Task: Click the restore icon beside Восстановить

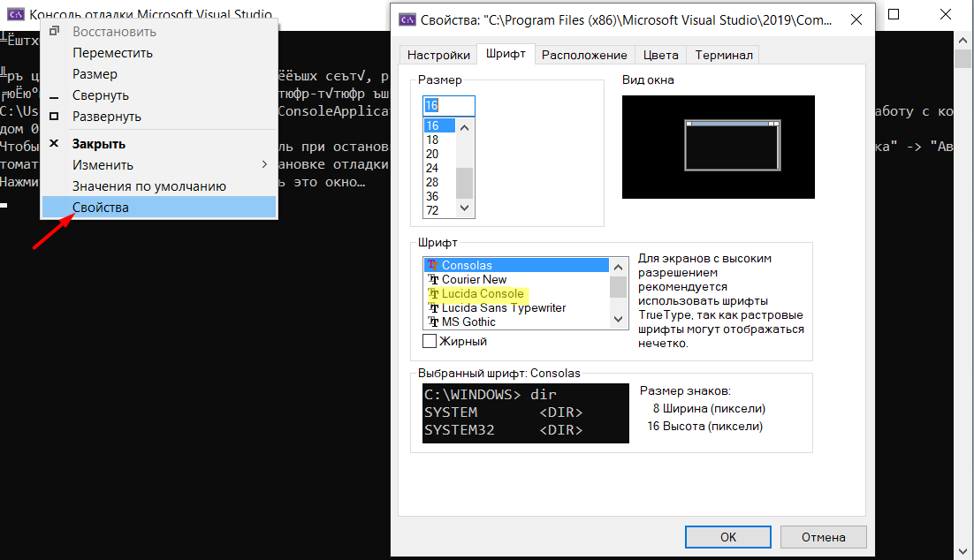Action: (x=54, y=31)
